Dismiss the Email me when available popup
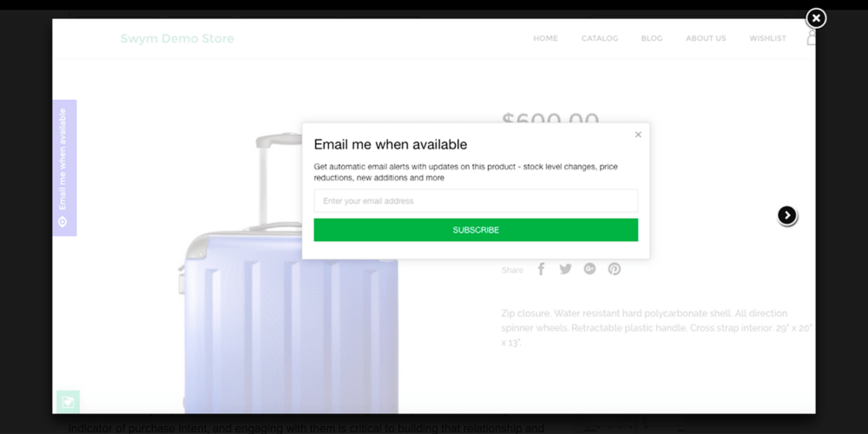This screenshot has width=868, height=434. tap(638, 135)
